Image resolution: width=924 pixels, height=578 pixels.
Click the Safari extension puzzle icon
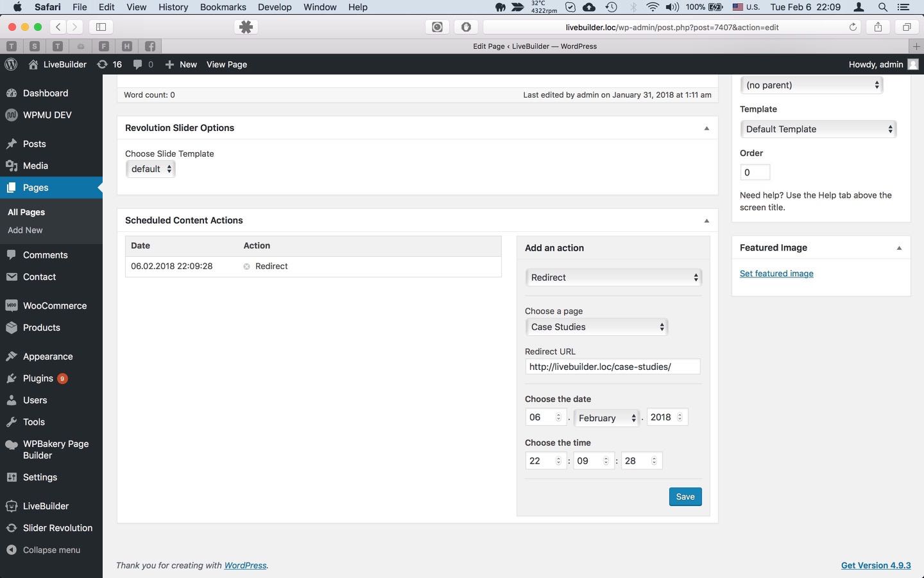click(x=246, y=27)
